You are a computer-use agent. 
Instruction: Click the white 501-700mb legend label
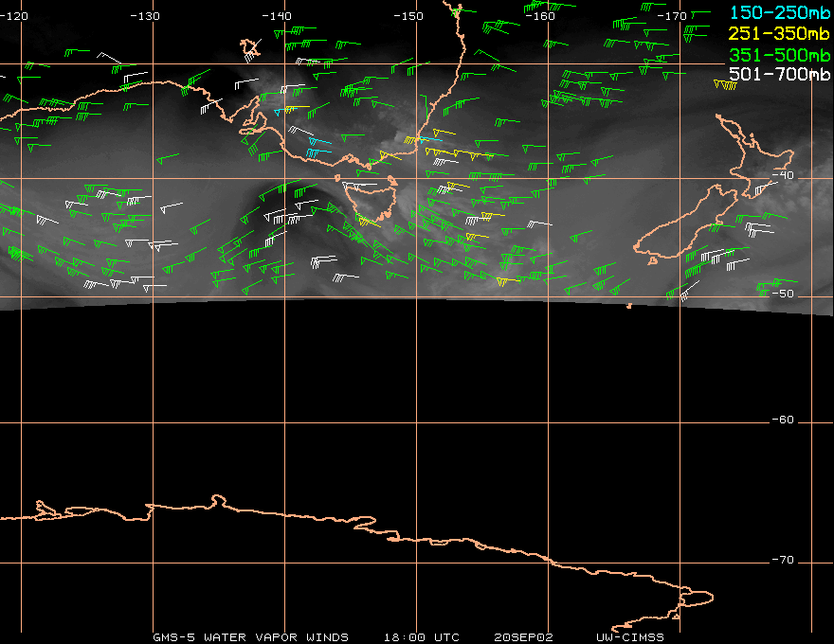779,74
